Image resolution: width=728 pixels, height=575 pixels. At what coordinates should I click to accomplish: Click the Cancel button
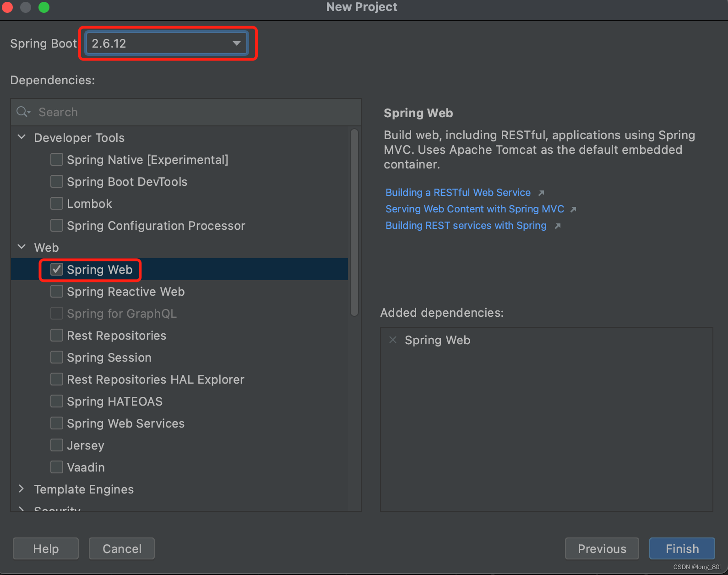tap(122, 548)
